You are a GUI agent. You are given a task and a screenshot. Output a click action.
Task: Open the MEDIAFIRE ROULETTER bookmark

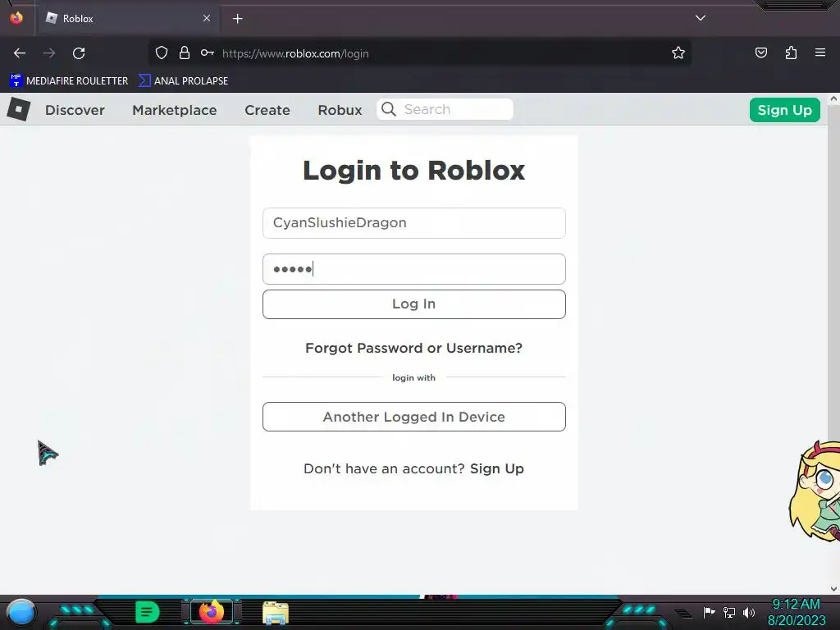(69, 81)
